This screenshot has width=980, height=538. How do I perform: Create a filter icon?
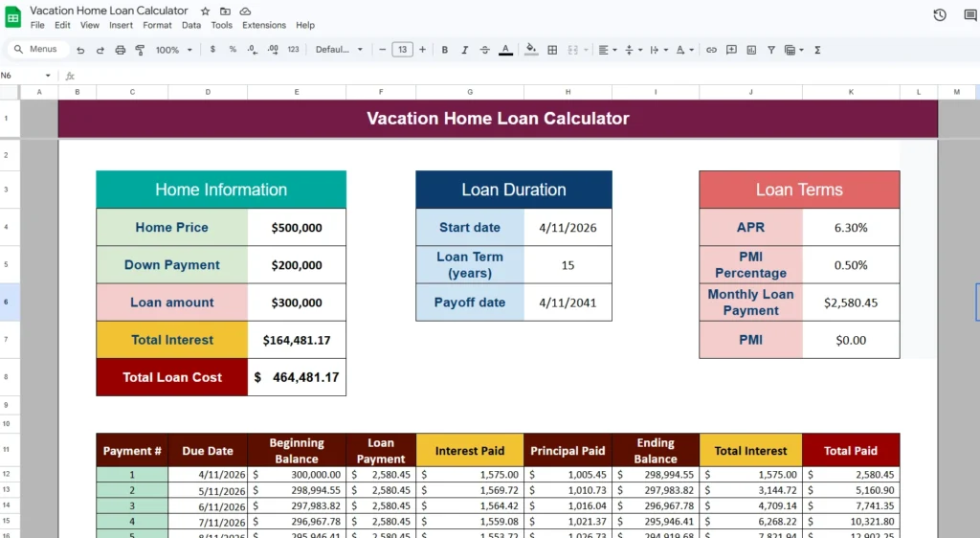click(x=771, y=50)
